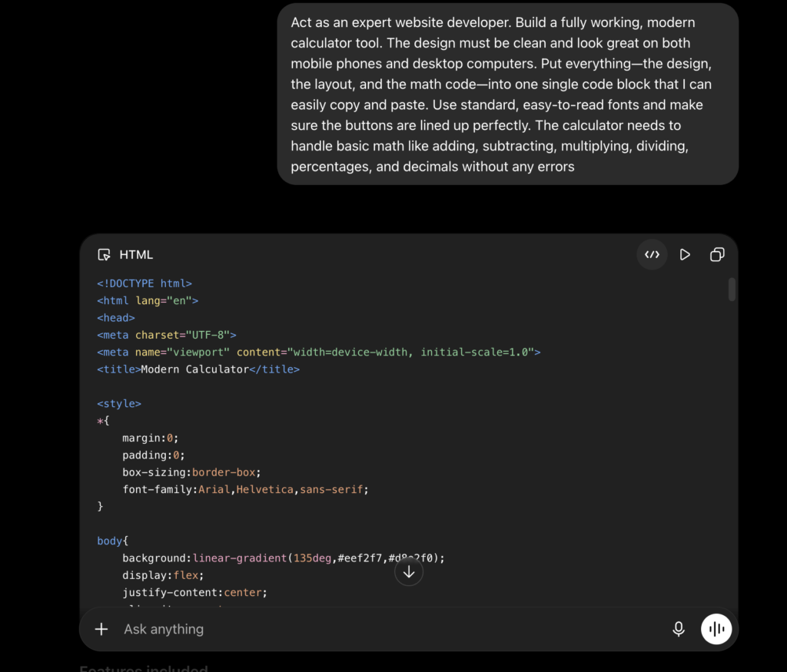Toggle the code view button
The height and width of the screenshot is (672, 787).
(652, 255)
